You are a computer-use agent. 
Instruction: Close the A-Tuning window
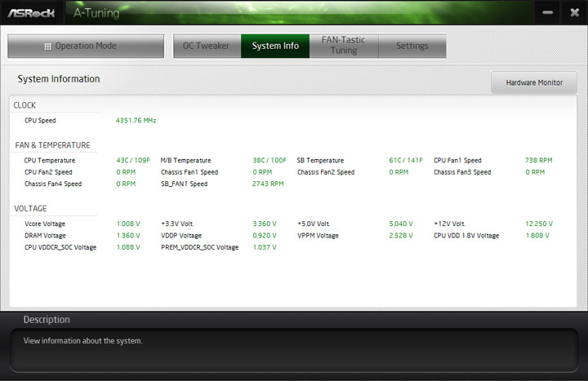click(x=574, y=13)
